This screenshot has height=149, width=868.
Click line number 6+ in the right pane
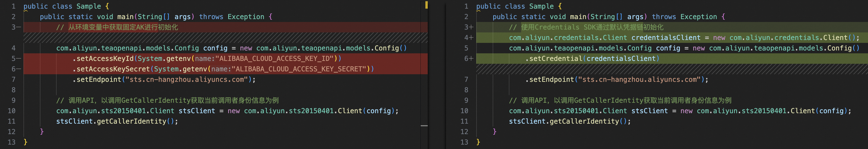point(469,59)
